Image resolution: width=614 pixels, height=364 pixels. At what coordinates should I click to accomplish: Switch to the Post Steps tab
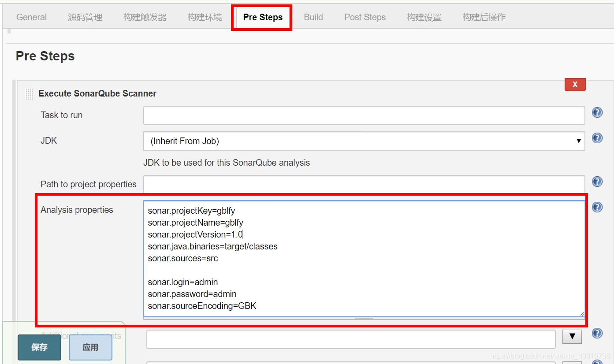coord(365,17)
